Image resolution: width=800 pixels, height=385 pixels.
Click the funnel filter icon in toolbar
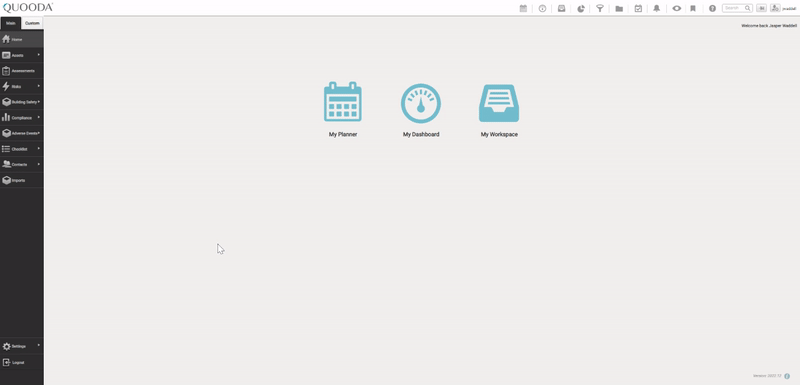coord(600,8)
